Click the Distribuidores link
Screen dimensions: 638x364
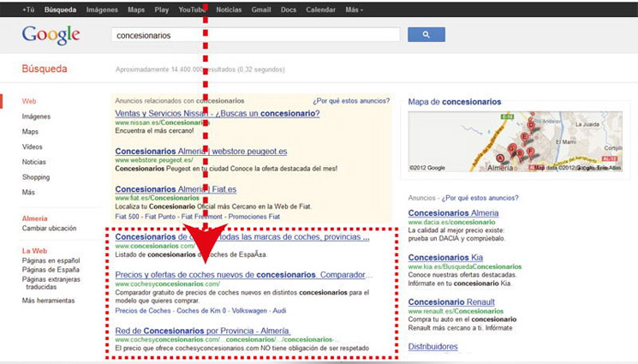pos(432,347)
